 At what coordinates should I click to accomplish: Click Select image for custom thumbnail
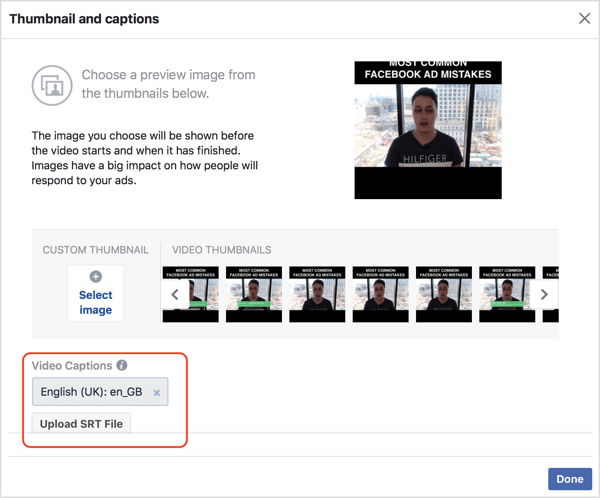pyautogui.click(x=96, y=293)
